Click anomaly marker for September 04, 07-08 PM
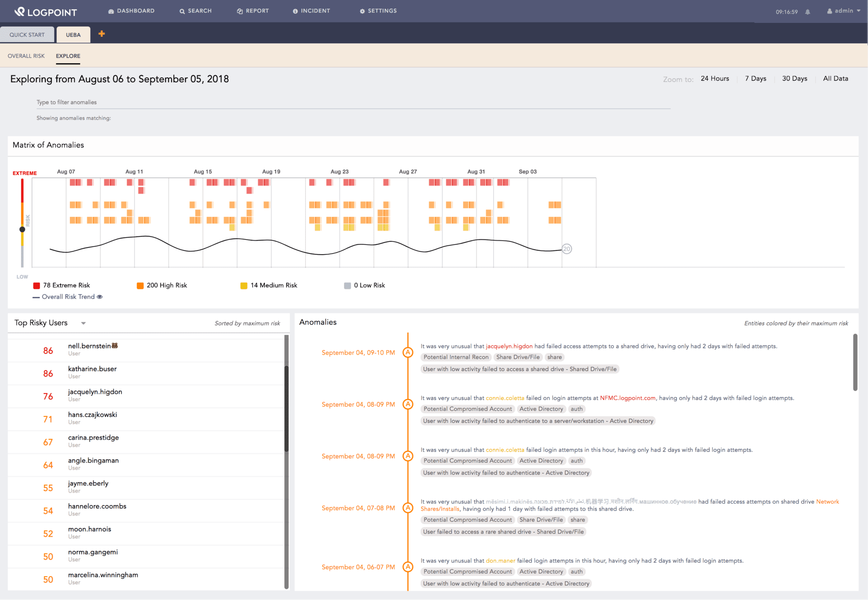Image resolution: width=868 pixels, height=600 pixels. (x=408, y=508)
